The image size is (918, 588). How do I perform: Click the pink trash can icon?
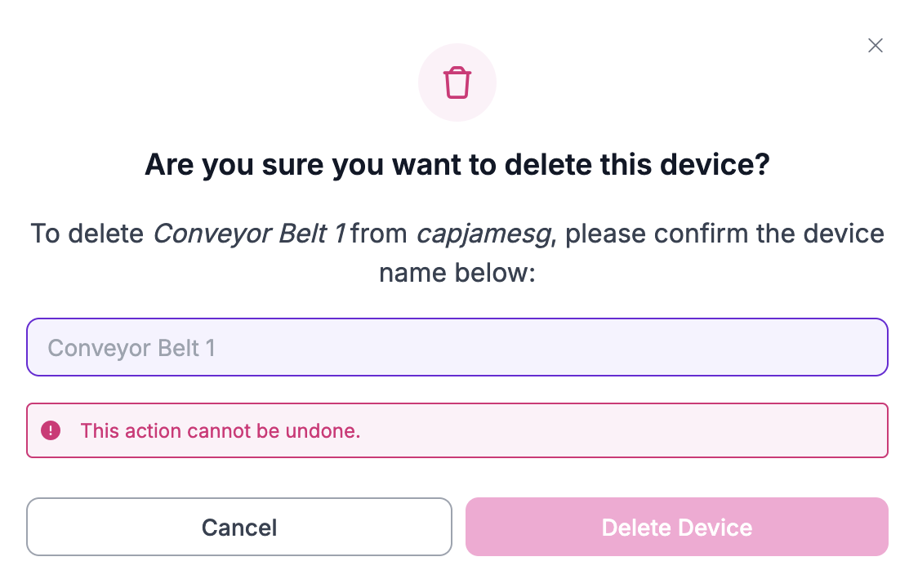pyautogui.click(x=457, y=82)
